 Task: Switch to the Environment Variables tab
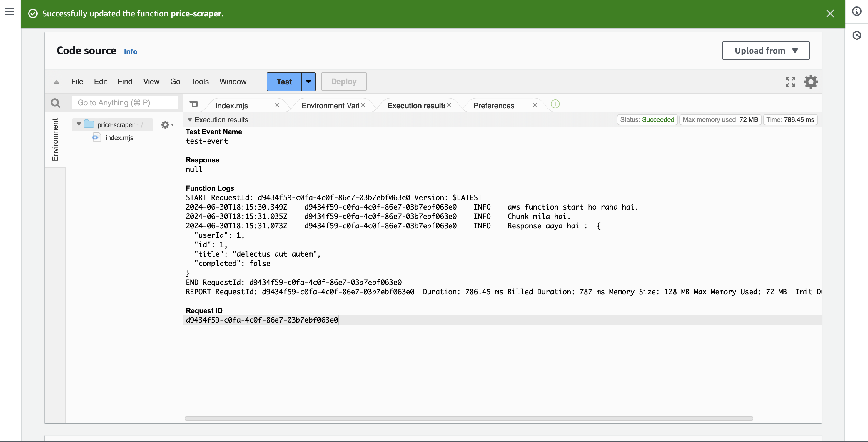click(330, 106)
